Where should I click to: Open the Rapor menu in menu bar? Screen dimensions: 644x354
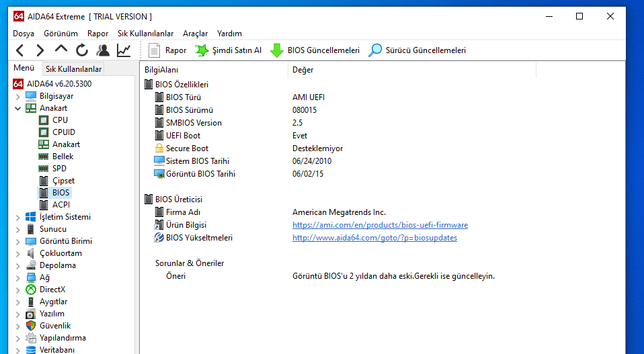97,34
